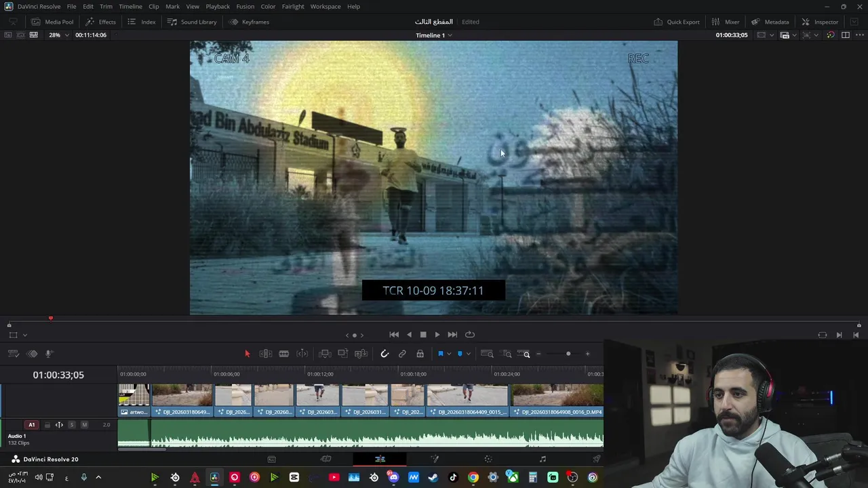
Task: Toggle linked selection chain icon
Action: [x=402, y=354]
